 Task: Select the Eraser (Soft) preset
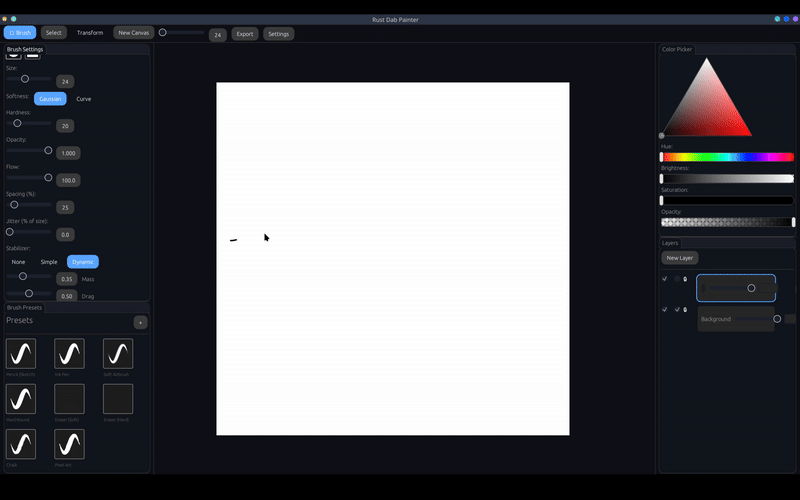pyautogui.click(x=69, y=399)
